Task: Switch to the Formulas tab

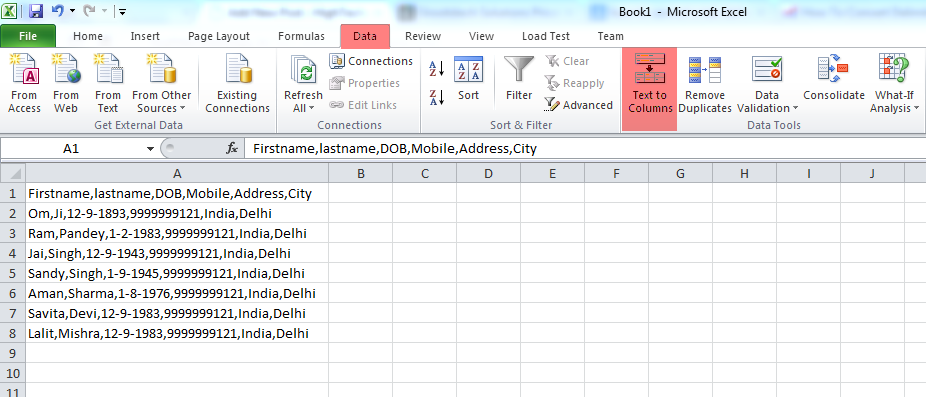Action: (x=301, y=36)
